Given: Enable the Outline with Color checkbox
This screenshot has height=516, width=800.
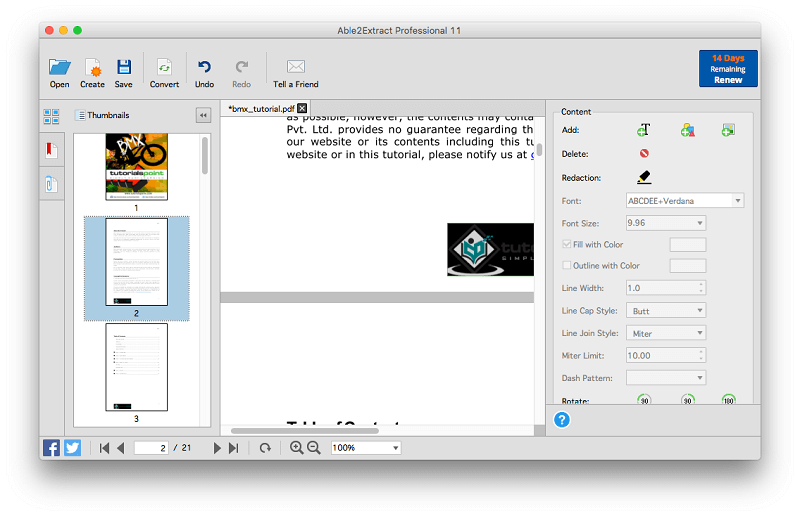Looking at the screenshot, I should click(566, 265).
